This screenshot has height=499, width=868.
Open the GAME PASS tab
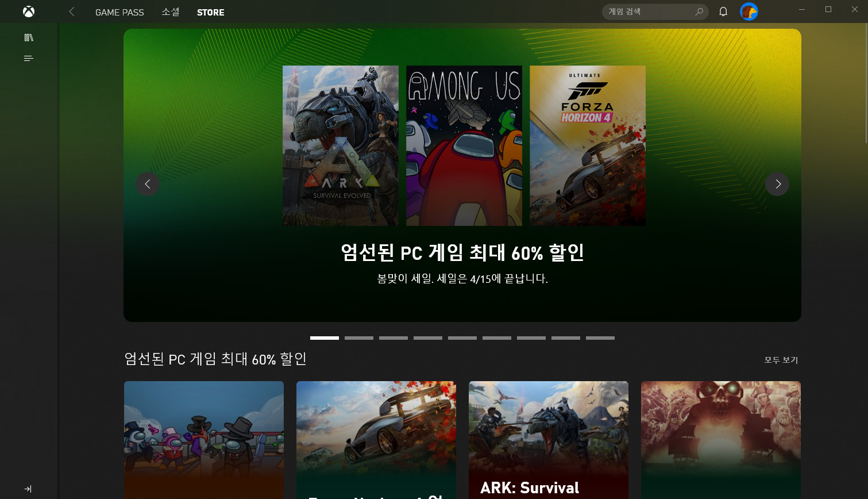pos(119,12)
